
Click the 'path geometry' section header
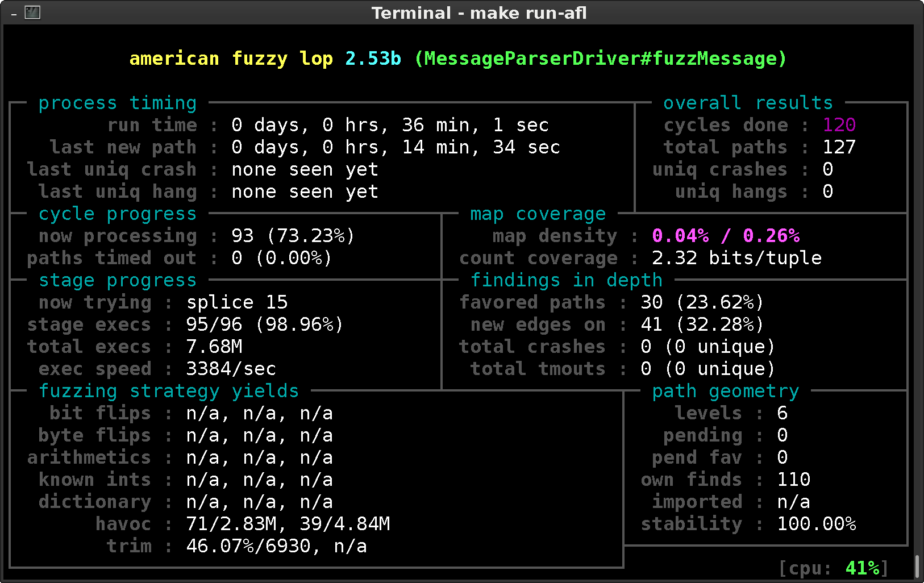coord(726,391)
